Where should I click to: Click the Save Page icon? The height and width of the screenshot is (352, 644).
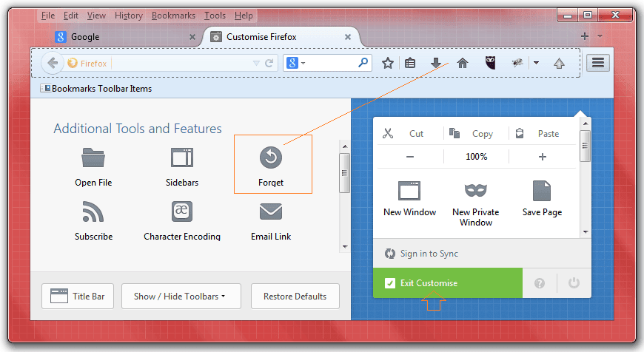[542, 191]
